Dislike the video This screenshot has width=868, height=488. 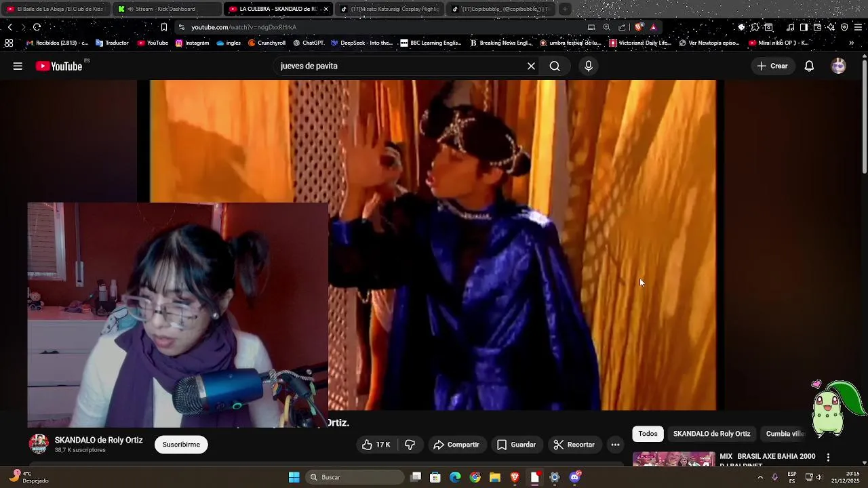click(410, 445)
